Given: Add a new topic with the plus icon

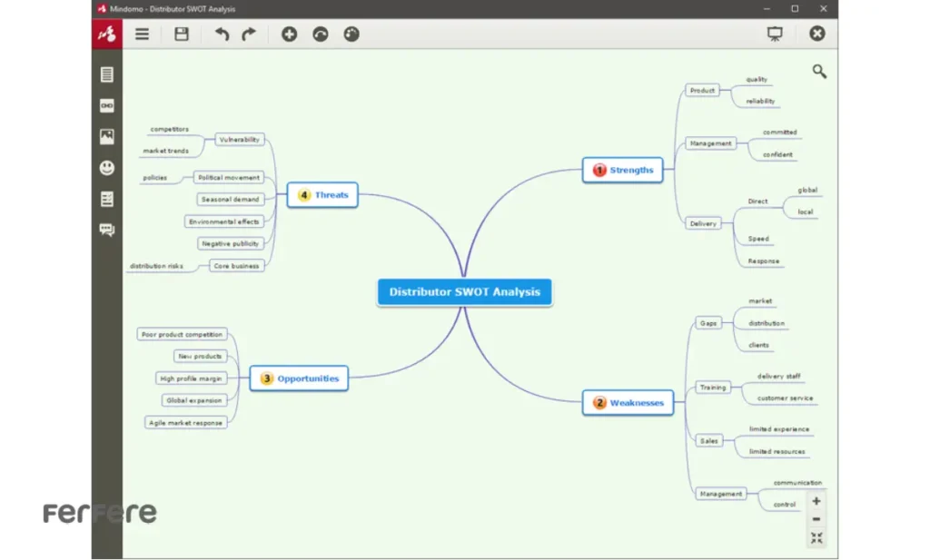Looking at the screenshot, I should coord(289,34).
